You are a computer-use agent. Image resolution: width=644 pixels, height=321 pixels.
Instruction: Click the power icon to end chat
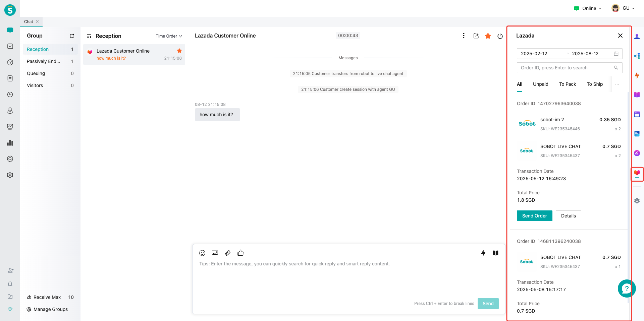coord(500,36)
